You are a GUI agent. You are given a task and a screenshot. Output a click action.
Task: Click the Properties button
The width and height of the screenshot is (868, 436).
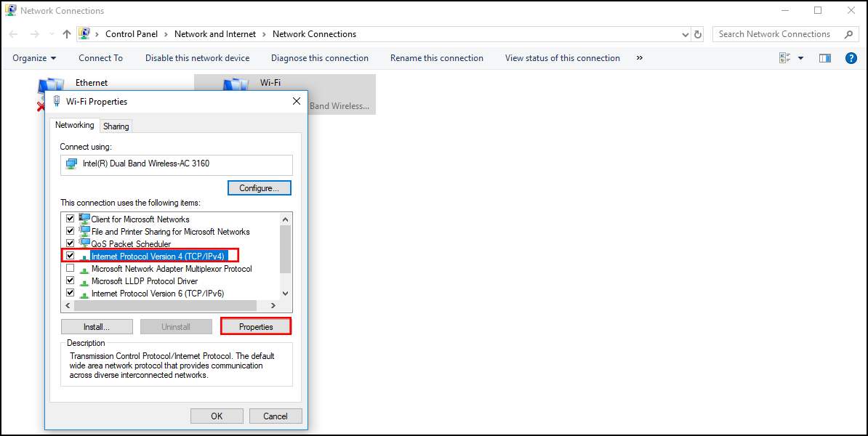256,326
